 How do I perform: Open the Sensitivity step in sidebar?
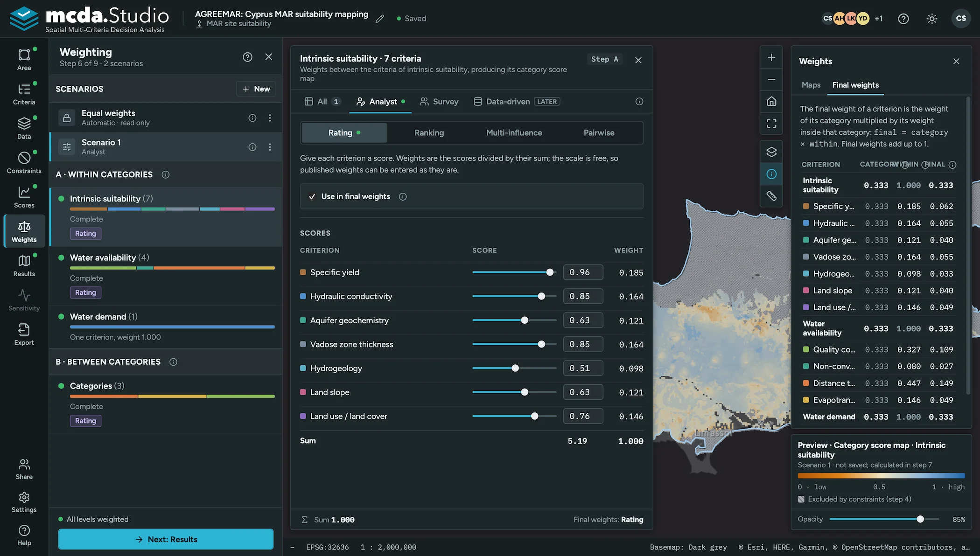click(24, 300)
